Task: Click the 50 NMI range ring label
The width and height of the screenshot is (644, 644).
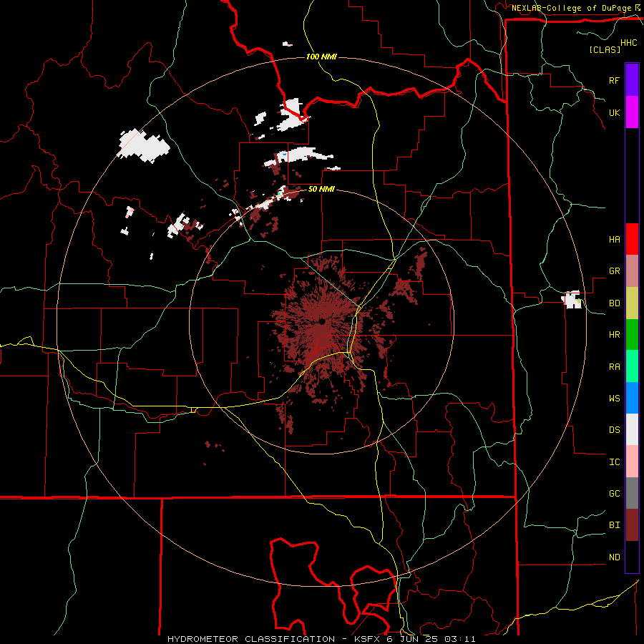Action: (x=321, y=189)
